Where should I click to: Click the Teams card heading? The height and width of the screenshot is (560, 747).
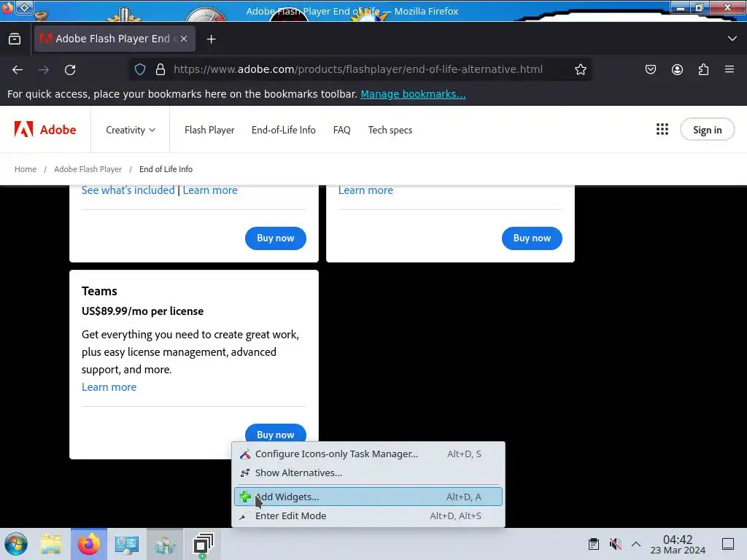coord(99,291)
